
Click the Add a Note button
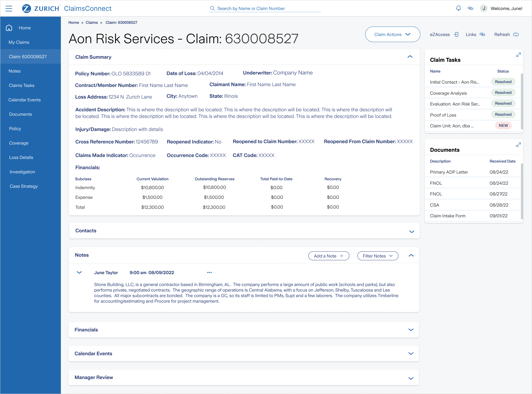pyautogui.click(x=329, y=256)
